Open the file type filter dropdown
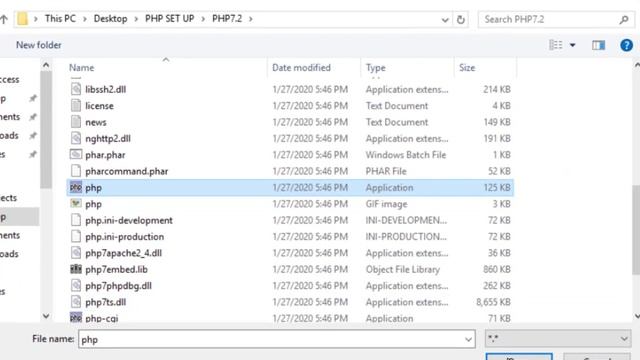640x360 pixels. click(624, 339)
